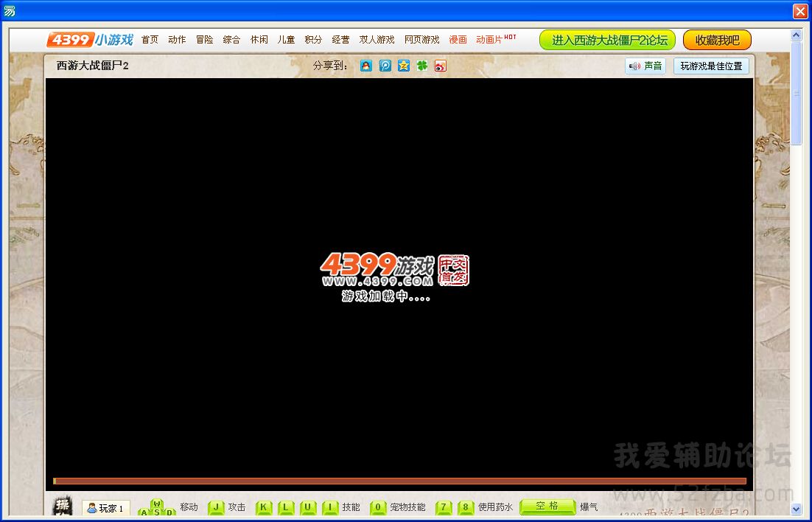Open the 积分 navigation item

[313, 39]
